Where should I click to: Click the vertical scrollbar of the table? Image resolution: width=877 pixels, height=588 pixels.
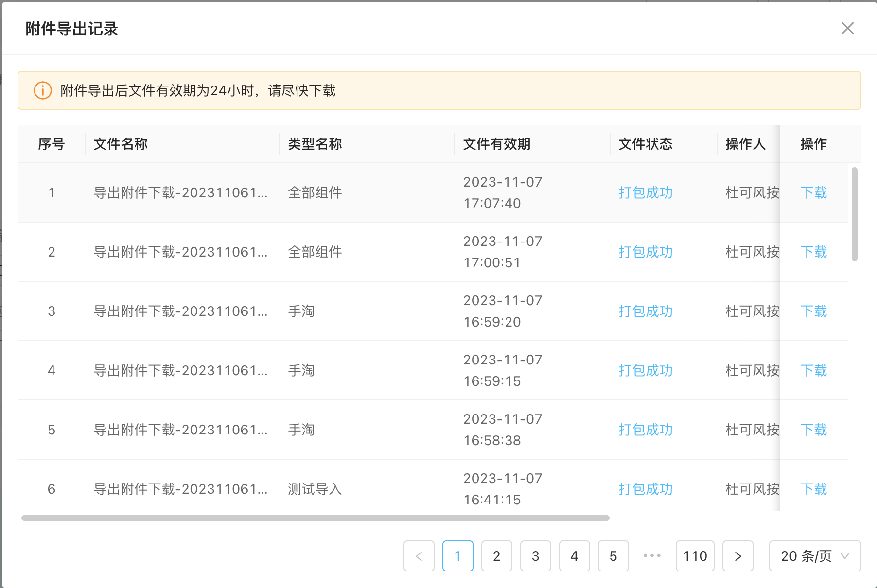click(x=855, y=214)
